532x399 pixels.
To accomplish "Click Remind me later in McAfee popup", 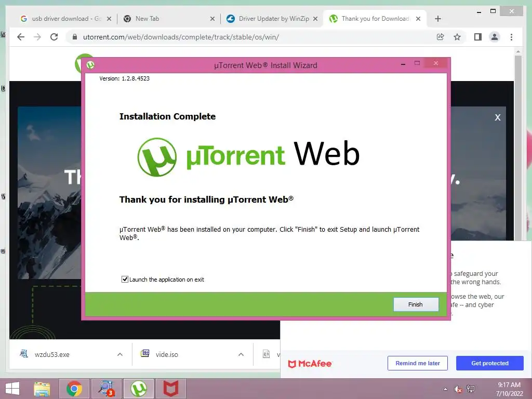I will tap(418, 363).
